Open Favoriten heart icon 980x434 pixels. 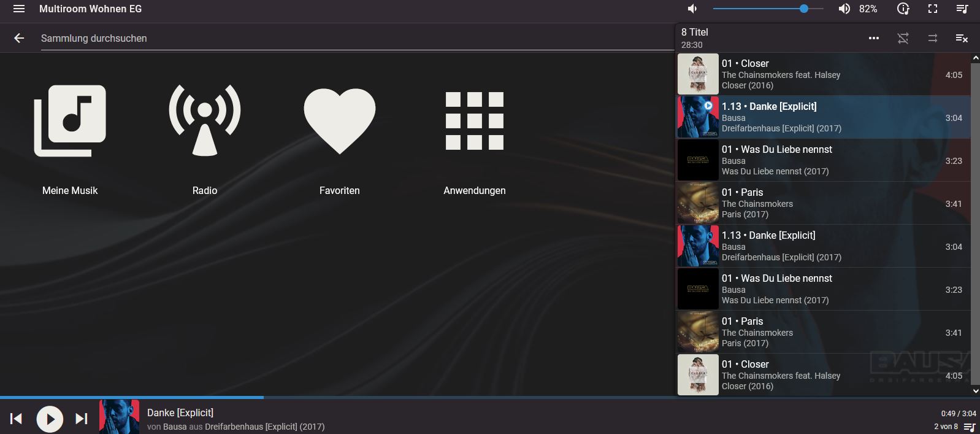pyautogui.click(x=339, y=120)
